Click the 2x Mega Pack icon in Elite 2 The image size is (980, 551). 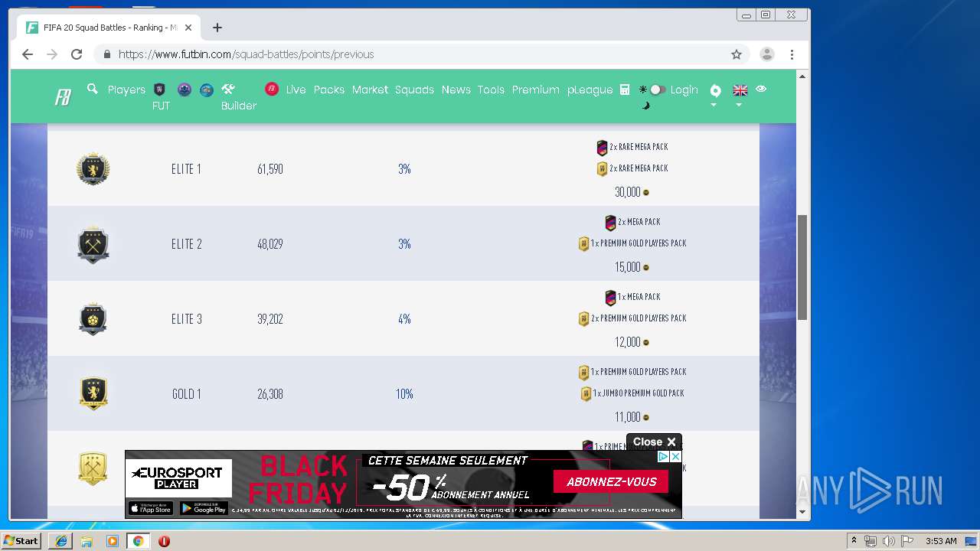(x=610, y=223)
